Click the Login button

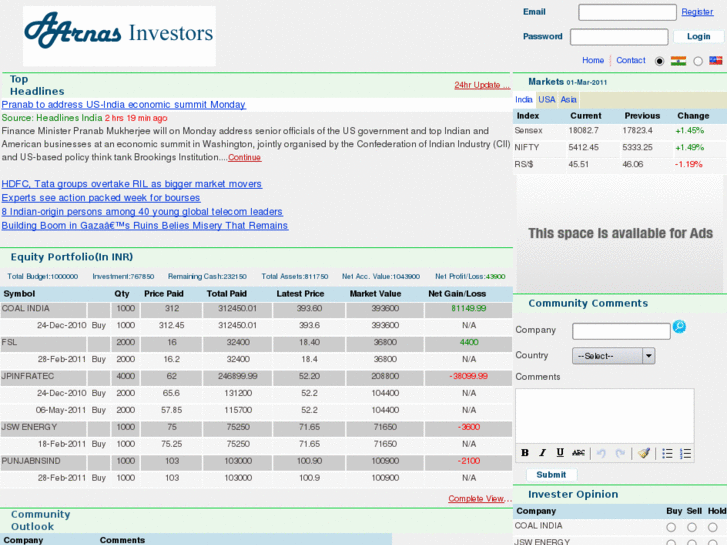click(698, 37)
